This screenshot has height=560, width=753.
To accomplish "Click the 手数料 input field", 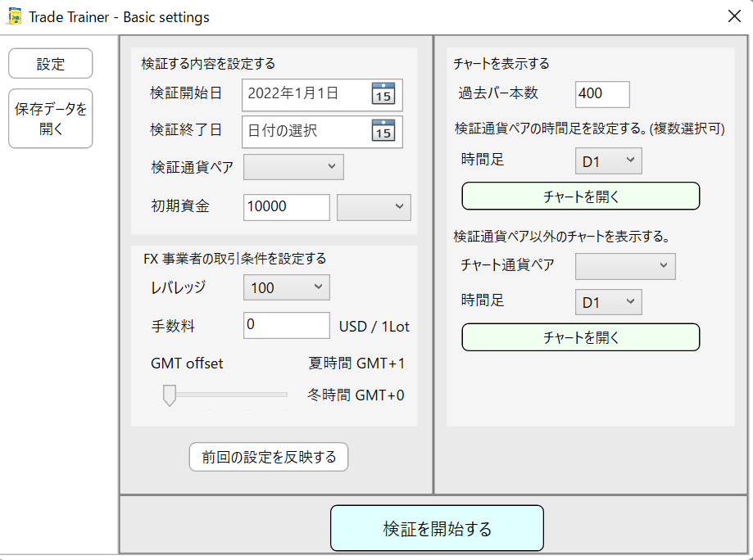I will pyautogui.click(x=287, y=325).
